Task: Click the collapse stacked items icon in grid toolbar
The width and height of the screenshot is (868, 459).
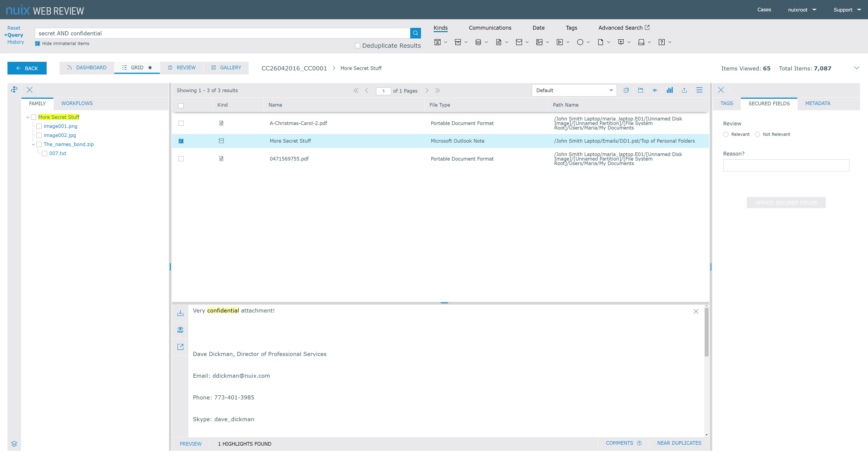Action: [626, 90]
